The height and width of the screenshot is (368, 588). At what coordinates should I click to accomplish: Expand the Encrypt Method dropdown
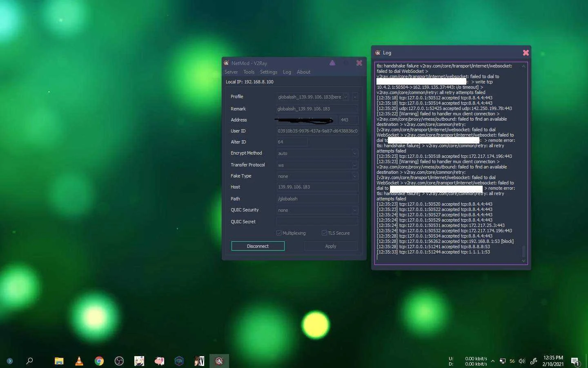(354, 153)
